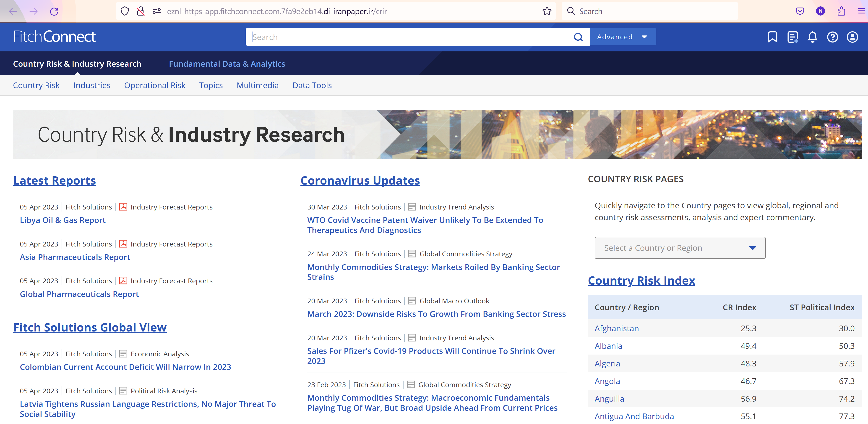Open the notifications bell icon
Image resolution: width=868 pixels, height=424 pixels.
tap(812, 37)
